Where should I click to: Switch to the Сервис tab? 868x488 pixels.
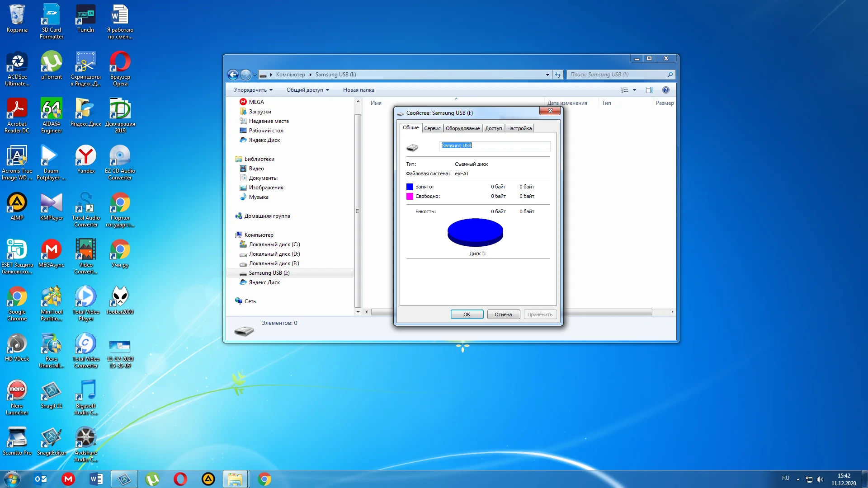click(x=432, y=128)
